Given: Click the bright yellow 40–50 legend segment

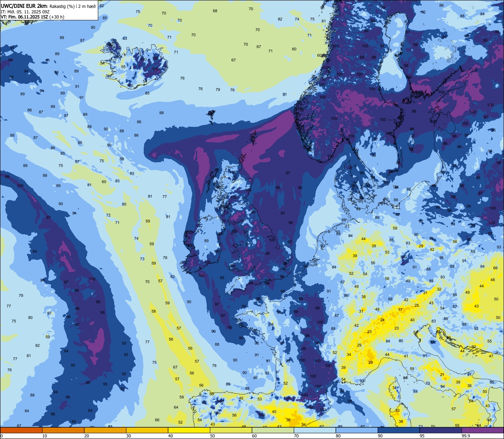Looking at the screenshot, I should tap(189, 430).
